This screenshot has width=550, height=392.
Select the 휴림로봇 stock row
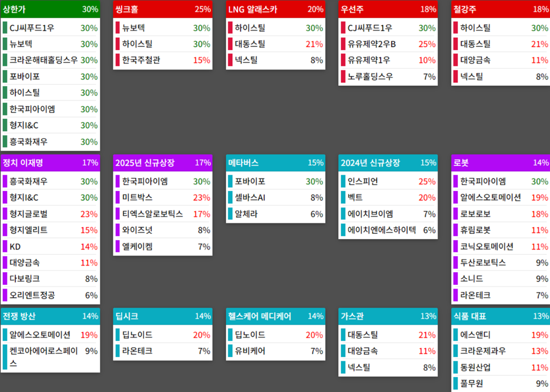pos(501,230)
